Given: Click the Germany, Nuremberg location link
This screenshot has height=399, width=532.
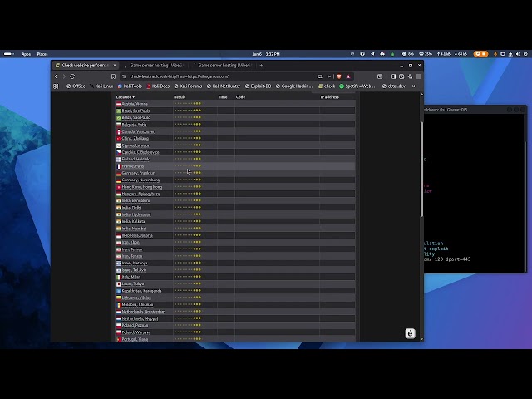Looking at the screenshot, I should 140,180.
